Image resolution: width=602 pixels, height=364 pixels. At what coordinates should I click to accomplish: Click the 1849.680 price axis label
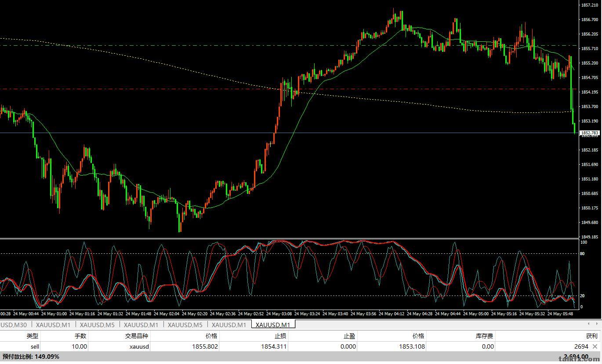pyautogui.click(x=589, y=223)
